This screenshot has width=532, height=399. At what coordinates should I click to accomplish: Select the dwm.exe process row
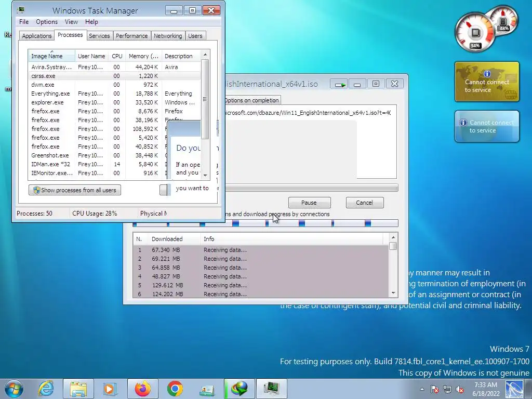(115, 85)
